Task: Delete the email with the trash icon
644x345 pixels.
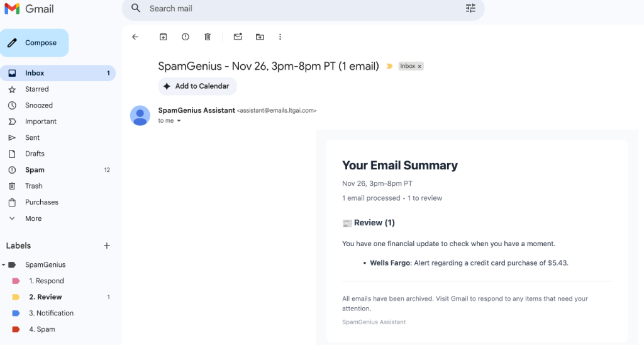Action: pyautogui.click(x=208, y=37)
